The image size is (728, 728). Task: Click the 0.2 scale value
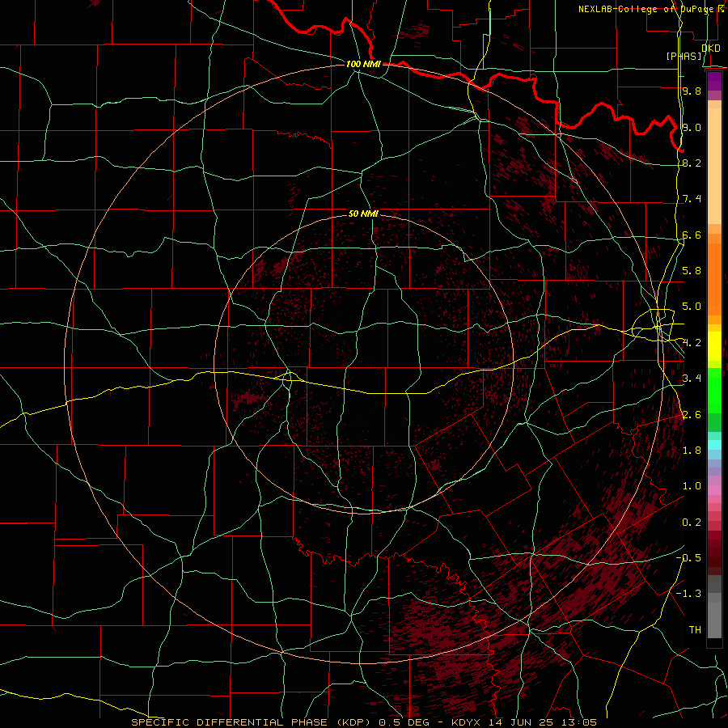(692, 523)
